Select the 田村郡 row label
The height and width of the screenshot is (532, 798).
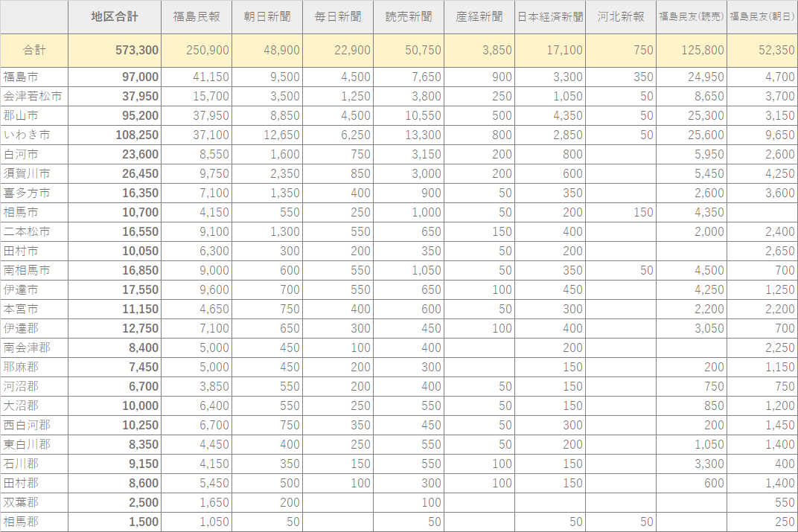34,483
